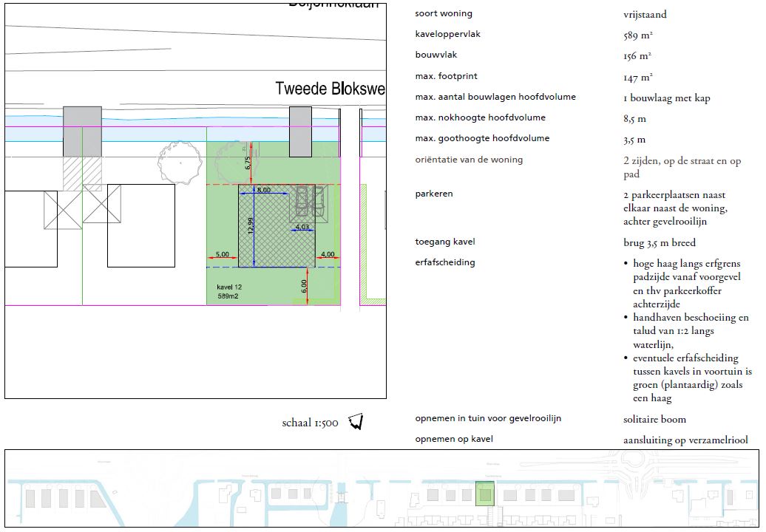
Task: Click the 'schaal 1:500' scale text
Action: pyautogui.click(x=310, y=423)
